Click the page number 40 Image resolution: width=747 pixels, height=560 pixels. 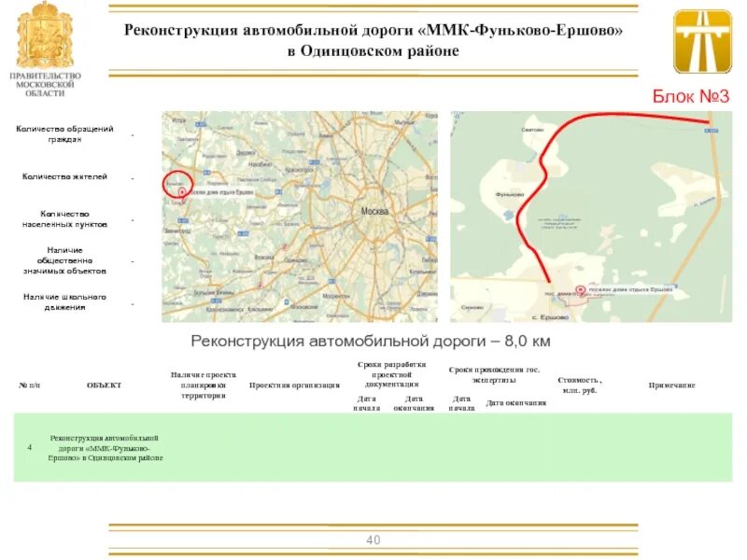[x=373, y=539]
